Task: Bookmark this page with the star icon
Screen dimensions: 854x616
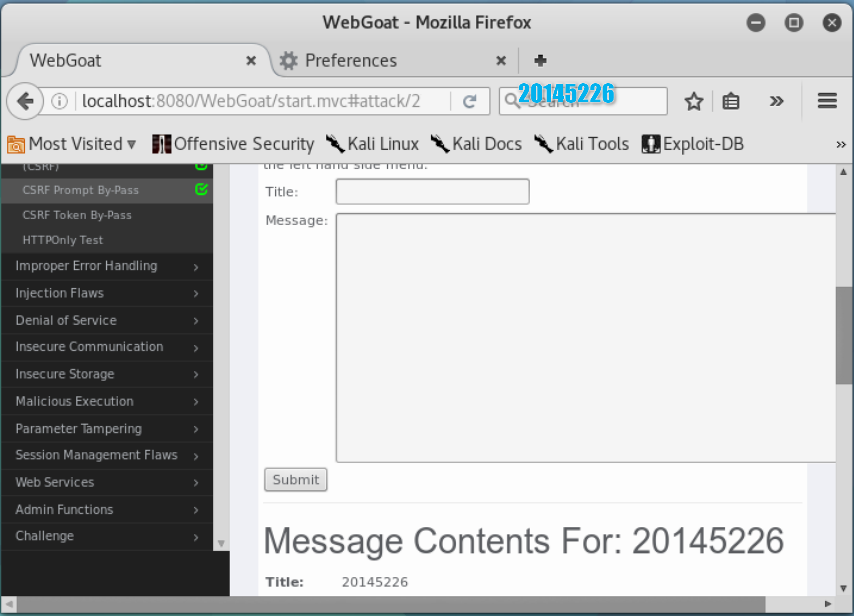Action: tap(694, 102)
